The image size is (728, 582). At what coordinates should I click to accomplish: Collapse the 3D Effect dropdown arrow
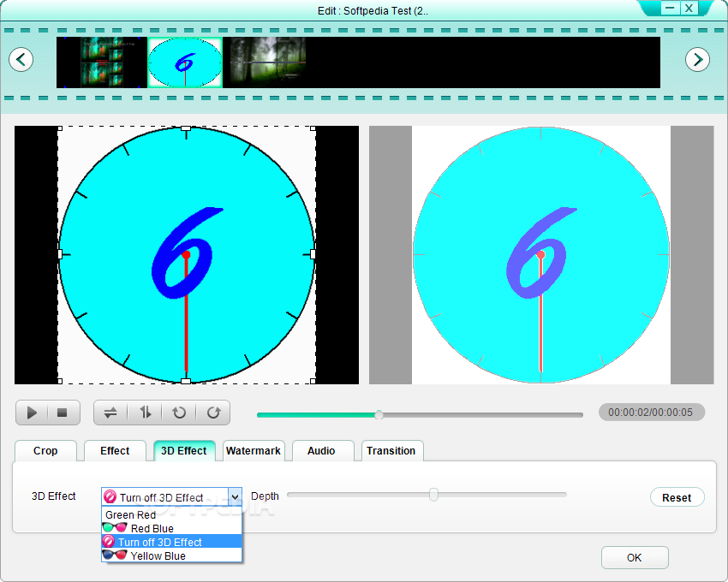point(235,497)
